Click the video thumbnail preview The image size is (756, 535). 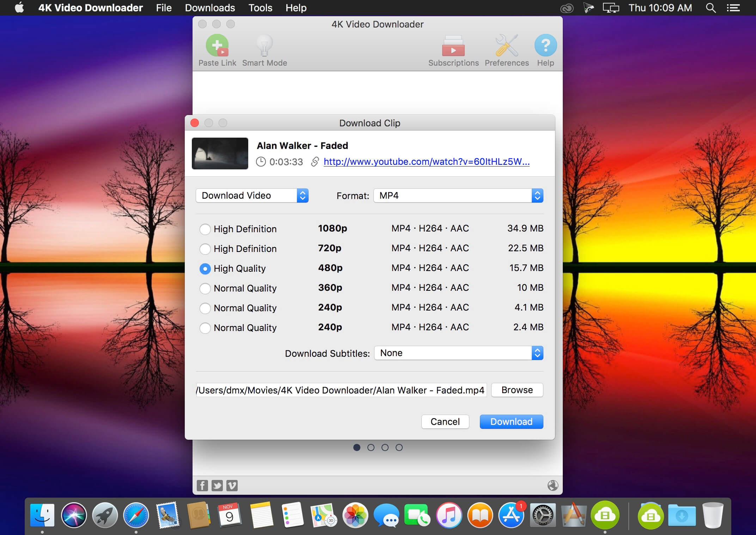point(221,154)
